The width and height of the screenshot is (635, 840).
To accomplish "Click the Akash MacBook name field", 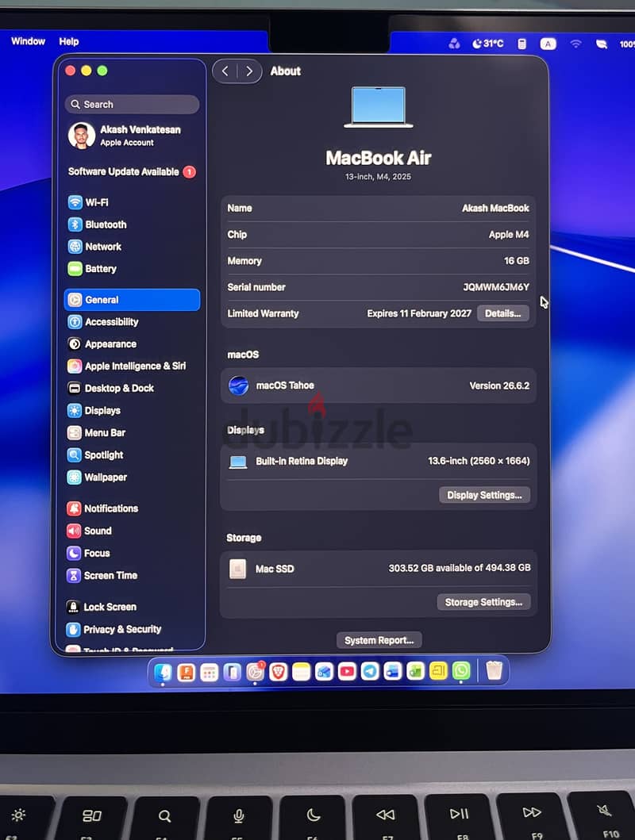I will [495, 208].
